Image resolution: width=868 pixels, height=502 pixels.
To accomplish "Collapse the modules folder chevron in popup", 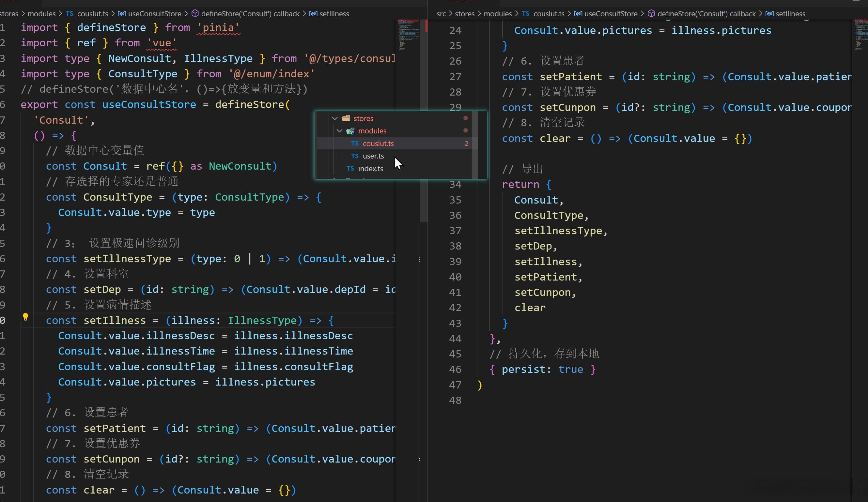I will click(339, 131).
